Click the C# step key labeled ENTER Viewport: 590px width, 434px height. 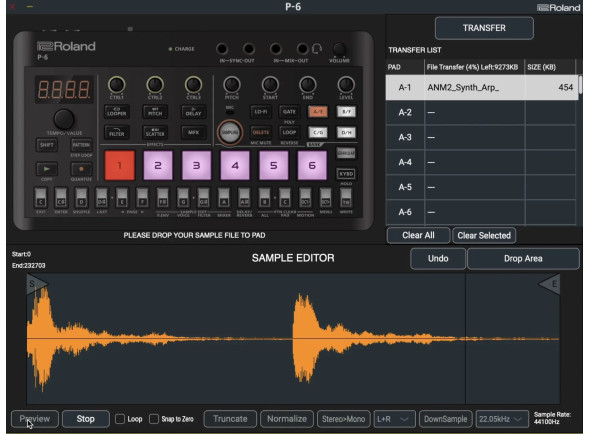pyautogui.click(x=61, y=198)
